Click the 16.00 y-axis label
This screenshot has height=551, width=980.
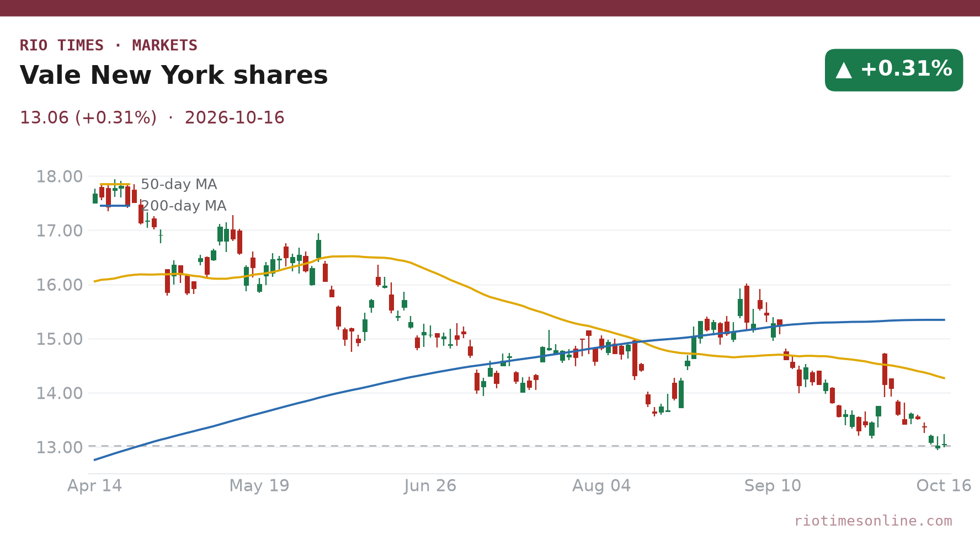coord(60,285)
